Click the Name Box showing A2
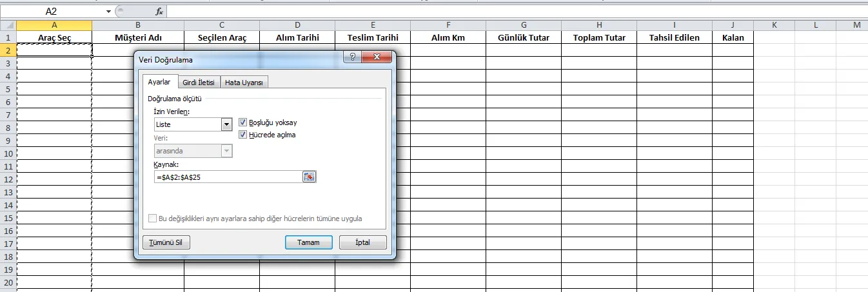The height and width of the screenshot is (292, 868). tap(52, 12)
